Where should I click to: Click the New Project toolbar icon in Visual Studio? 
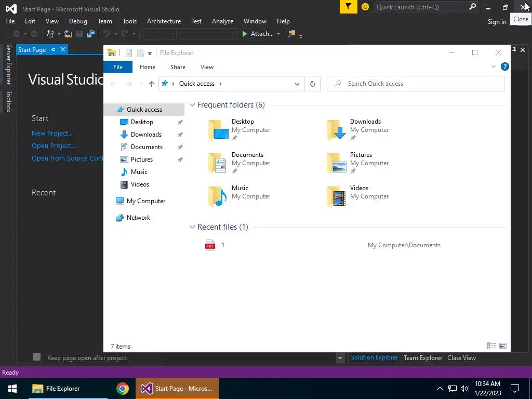click(x=50, y=34)
